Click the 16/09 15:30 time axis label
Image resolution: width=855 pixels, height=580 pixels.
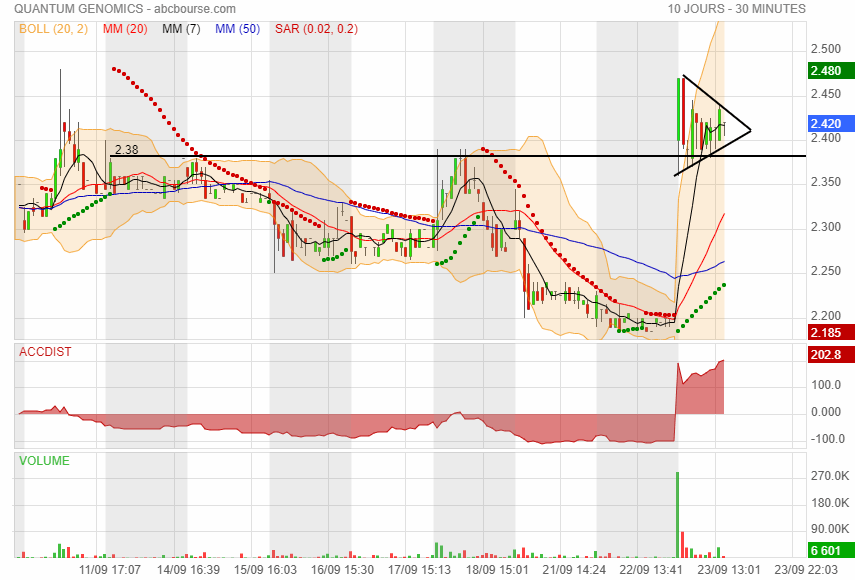[342, 570]
